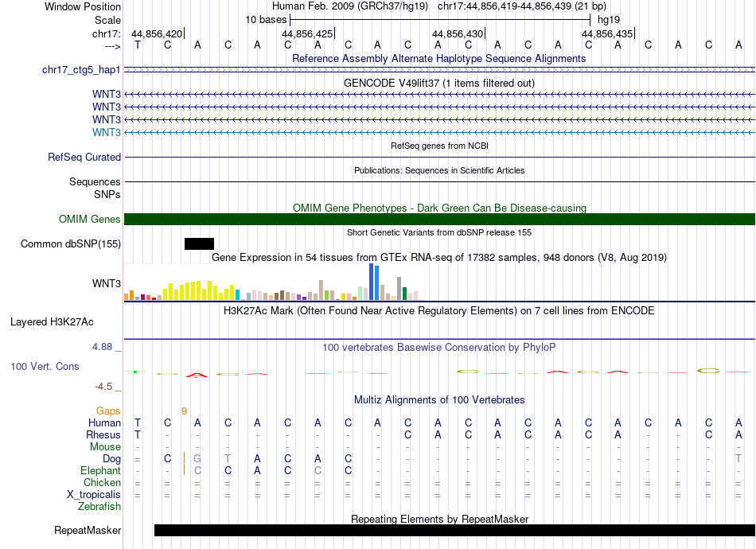This screenshot has width=756, height=549.
Task: Open Short Genetic Variants from dbSNP title
Action: click(x=439, y=232)
